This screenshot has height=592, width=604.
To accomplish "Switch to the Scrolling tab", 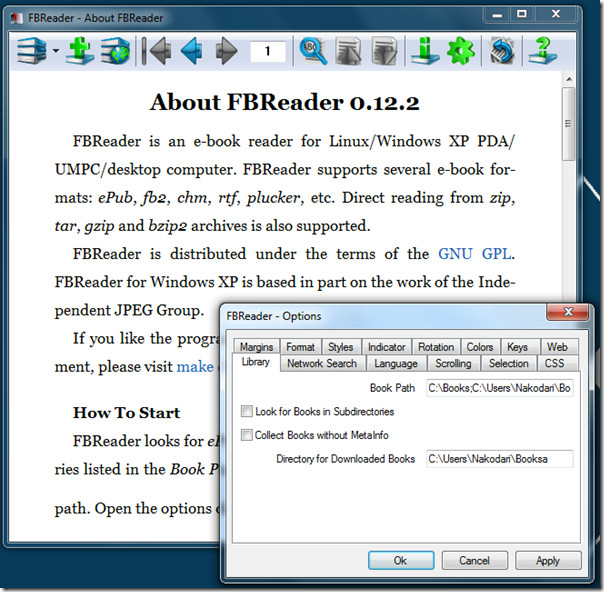I will click(x=453, y=363).
